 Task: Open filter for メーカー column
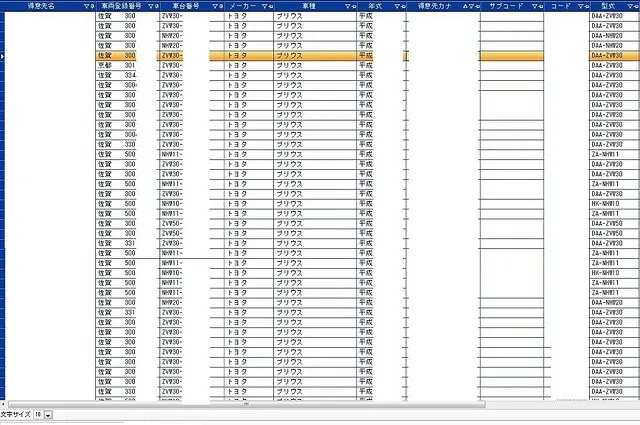coord(265,6)
